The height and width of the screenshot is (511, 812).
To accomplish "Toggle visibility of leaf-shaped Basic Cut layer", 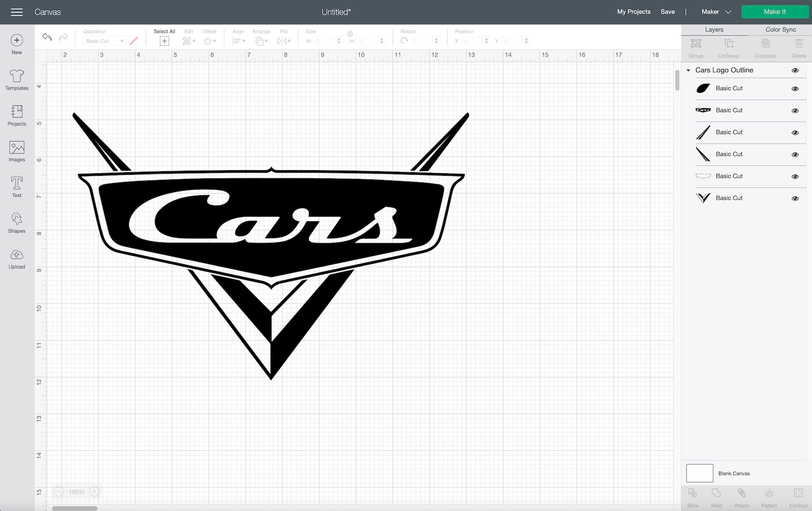I will 795,89.
